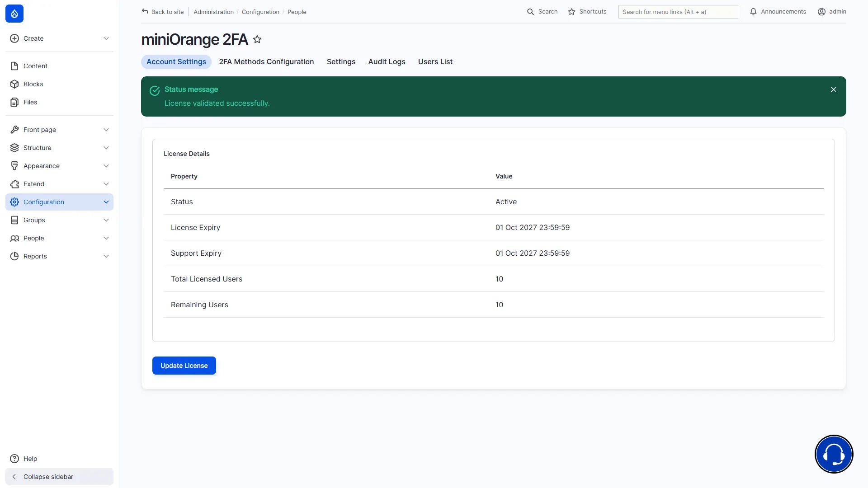The width and height of the screenshot is (868, 488).
Task: Open the Settings tab
Action: tap(341, 62)
